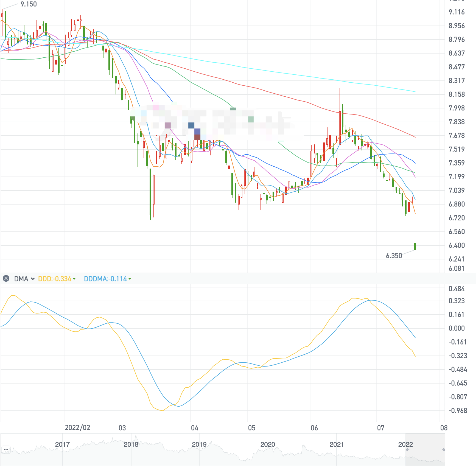Select 2020 on the overview timeline

point(268,444)
